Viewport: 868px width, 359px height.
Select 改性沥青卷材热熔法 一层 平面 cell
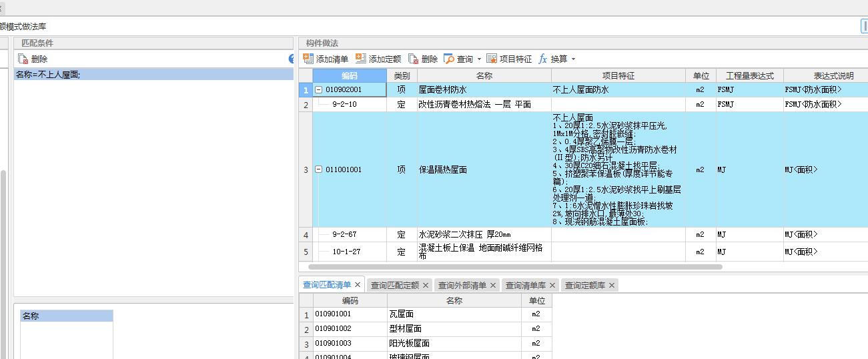(x=484, y=104)
